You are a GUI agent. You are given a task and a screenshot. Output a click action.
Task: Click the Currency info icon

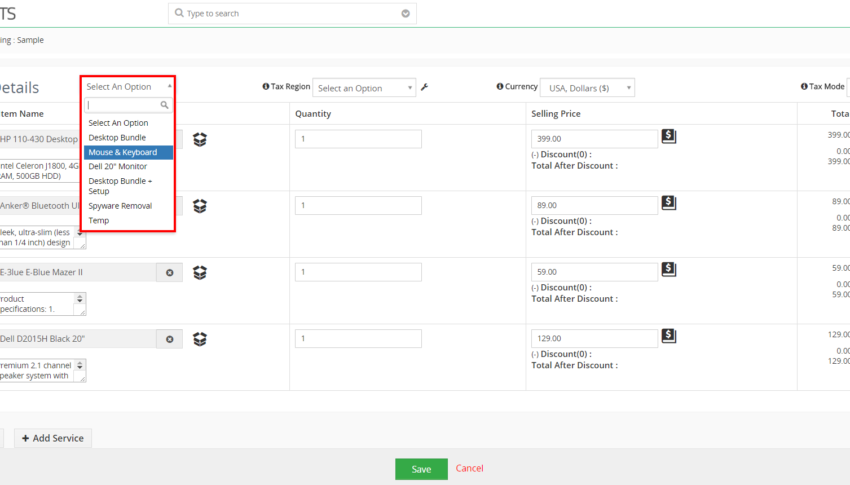[x=500, y=86]
